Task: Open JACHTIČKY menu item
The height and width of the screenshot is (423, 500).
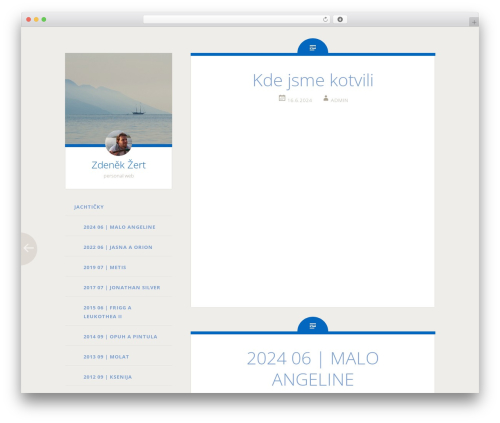Action: 89,207
